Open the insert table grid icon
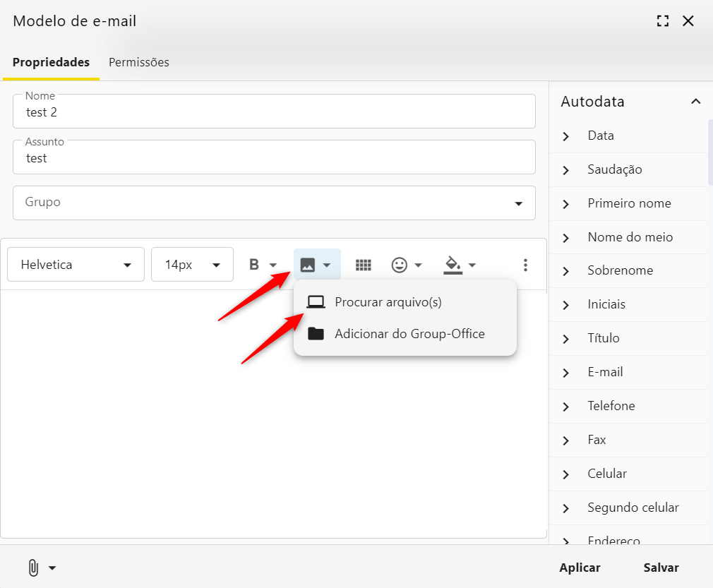Image resolution: width=713 pixels, height=588 pixels. (364, 265)
